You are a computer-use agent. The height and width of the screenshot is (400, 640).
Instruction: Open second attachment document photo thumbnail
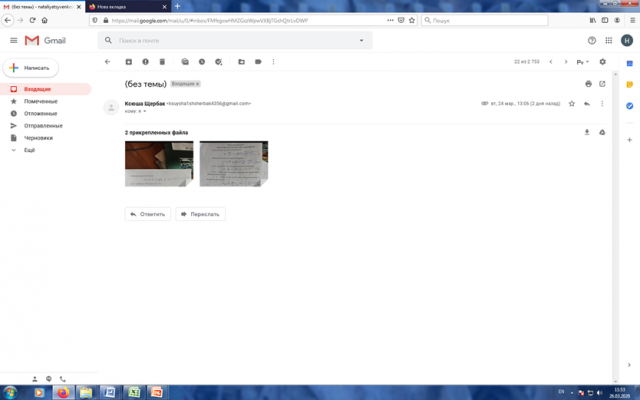tap(233, 164)
